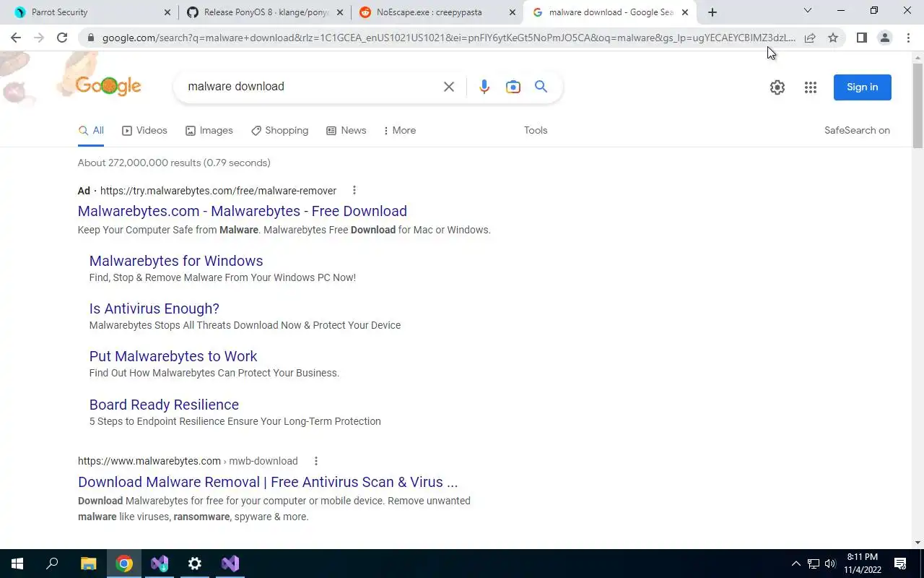Open Malwarebytes.com Free Download ad link
Screen dimensions: 924x578
pyautogui.click(x=243, y=211)
